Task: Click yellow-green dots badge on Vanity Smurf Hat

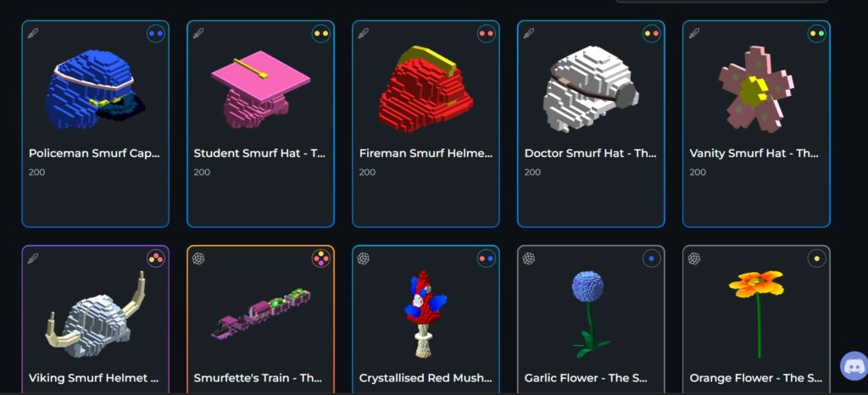Action: pos(817,33)
